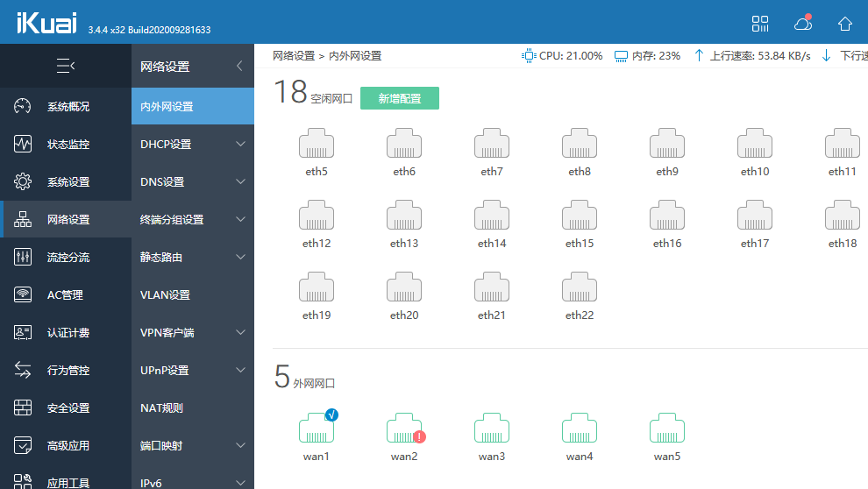Select the eth10 idle port icon
Screen dimensions: 868x489
pos(755,144)
